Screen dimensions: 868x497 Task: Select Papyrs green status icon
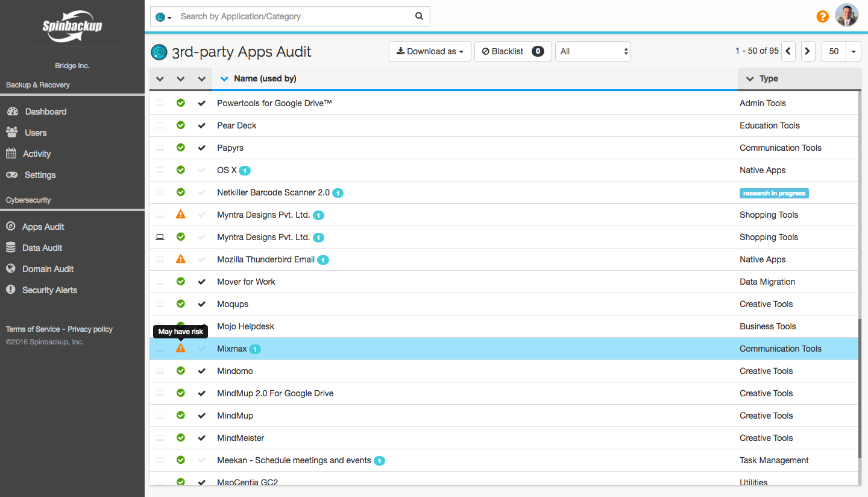click(x=181, y=148)
